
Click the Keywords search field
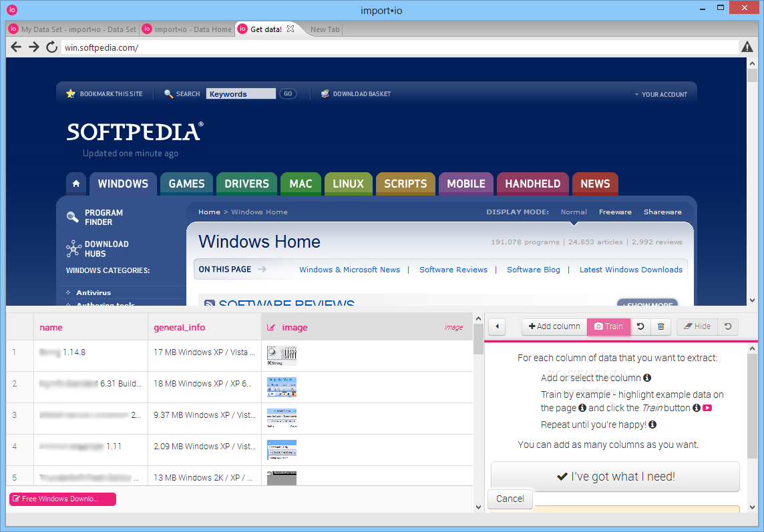tap(240, 93)
